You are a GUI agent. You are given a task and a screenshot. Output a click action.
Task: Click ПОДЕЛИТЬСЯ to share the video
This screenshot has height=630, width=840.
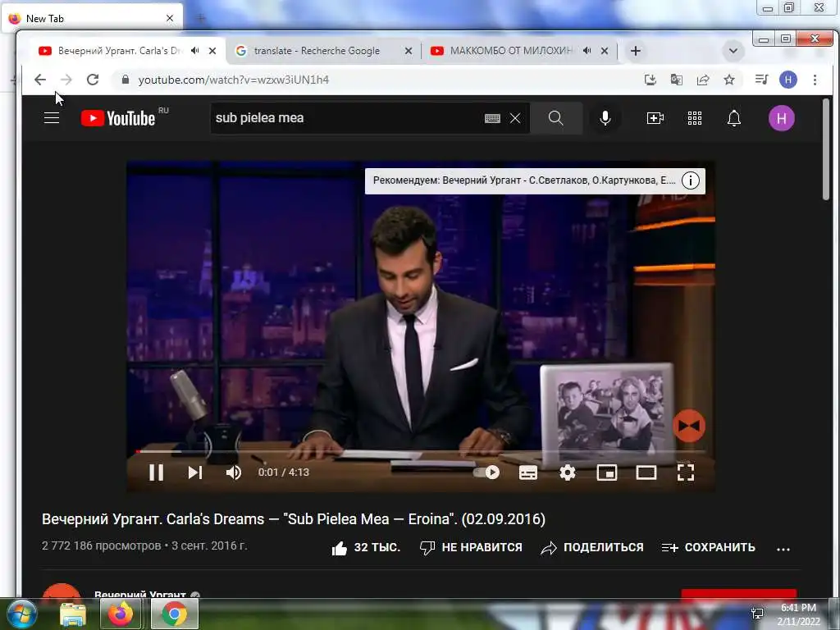point(592,547)
